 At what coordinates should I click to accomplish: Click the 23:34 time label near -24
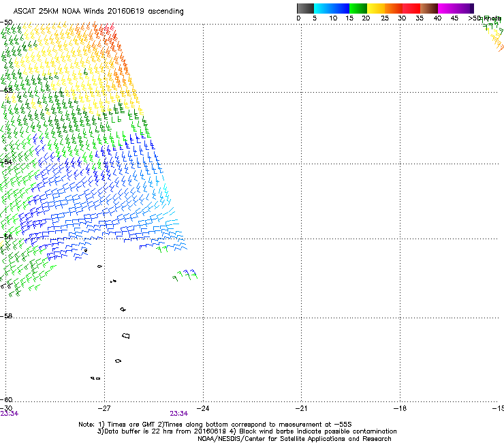[178, 414]
